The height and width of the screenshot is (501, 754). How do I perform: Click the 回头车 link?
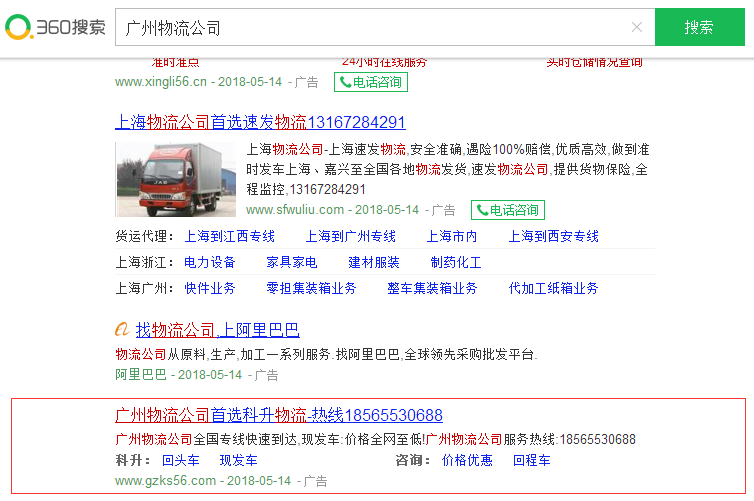(x=181, y=461)
